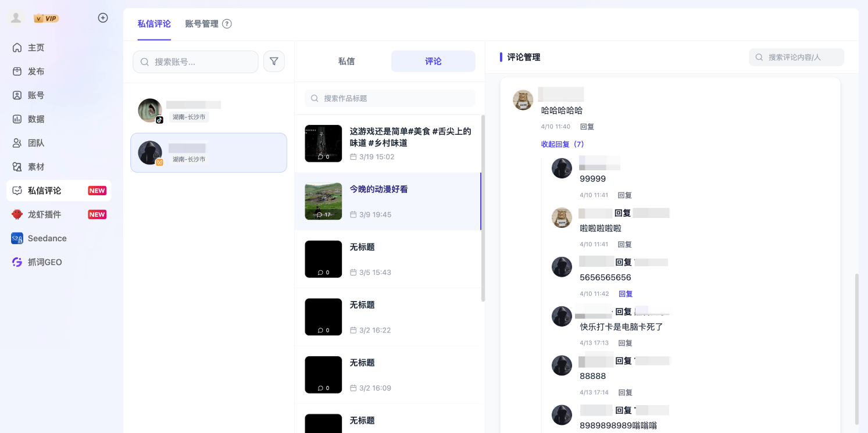The width and height of the screenshot is (868, 433).
Task: Click title 这游戏还是简单#美食
Action: pyautogui.click(x=410, y=137)
